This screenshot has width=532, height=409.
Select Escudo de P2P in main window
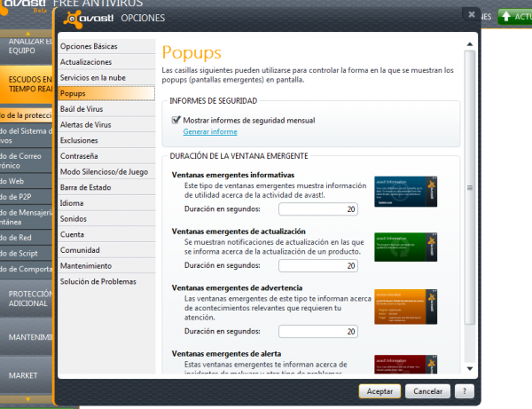pos(26,197)
